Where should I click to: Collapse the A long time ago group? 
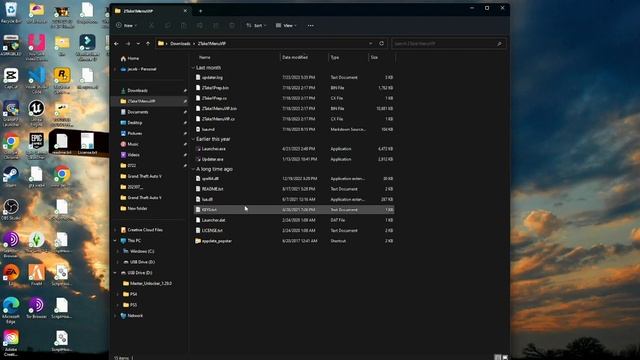click(193, 169)
